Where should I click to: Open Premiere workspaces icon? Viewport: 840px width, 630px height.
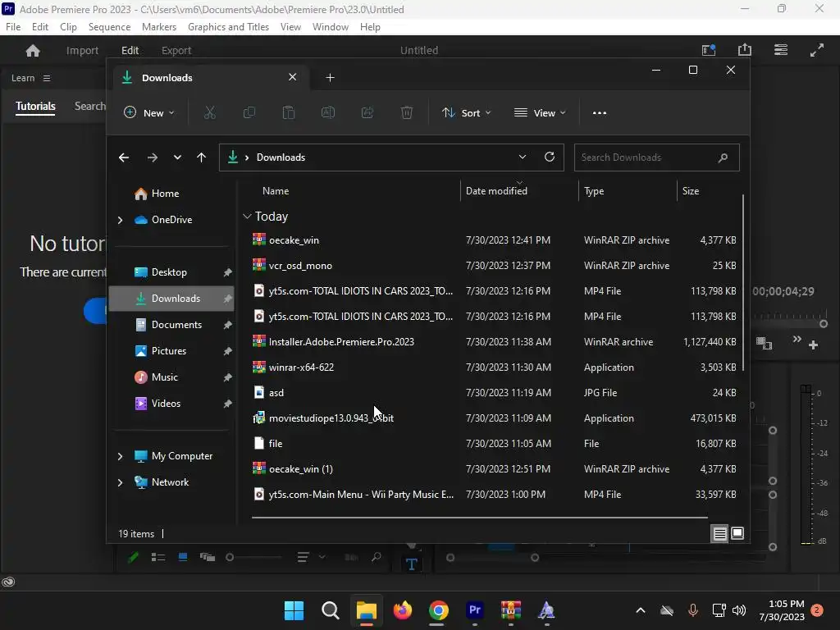pos(781,50)
